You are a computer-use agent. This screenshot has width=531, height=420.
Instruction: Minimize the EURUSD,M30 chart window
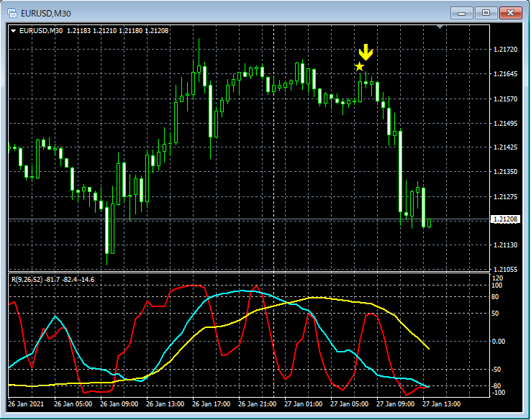coord(462,13)
